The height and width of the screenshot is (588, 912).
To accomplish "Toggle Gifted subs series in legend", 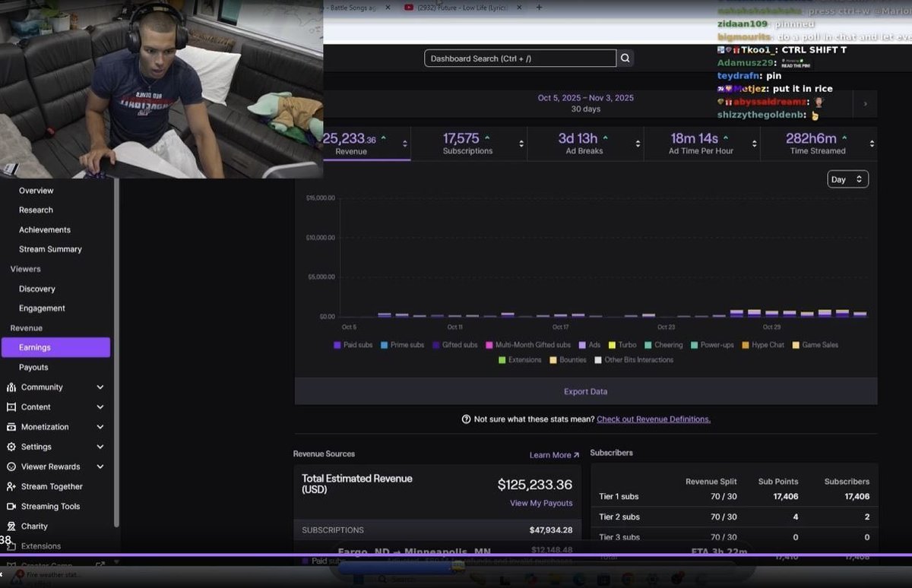I will pyautogui.click(x=455, y=345).
